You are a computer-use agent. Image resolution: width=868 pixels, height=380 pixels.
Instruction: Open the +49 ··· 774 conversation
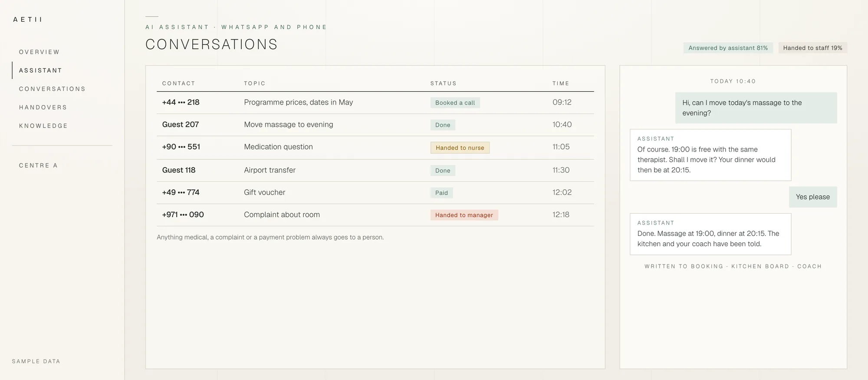click(375, 192)
